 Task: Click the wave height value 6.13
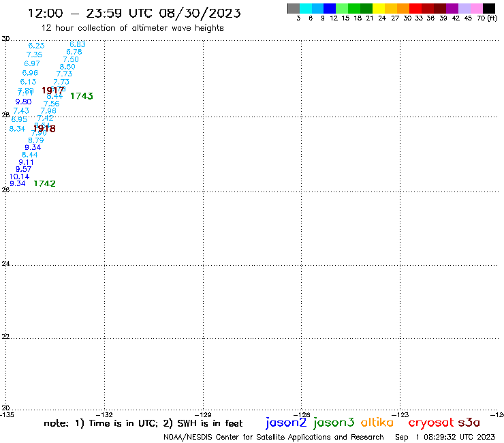tap(29, 82)
